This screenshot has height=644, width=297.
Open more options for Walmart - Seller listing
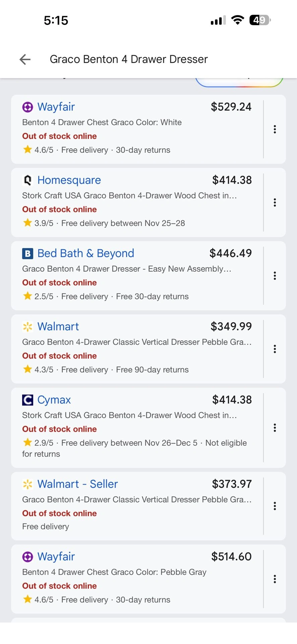coord(275,506)
